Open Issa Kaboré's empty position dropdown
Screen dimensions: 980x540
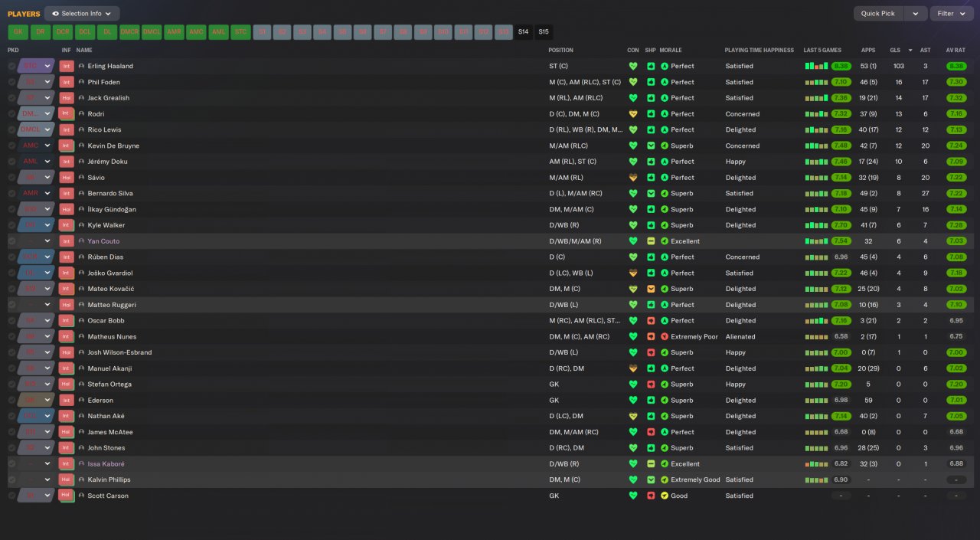click(x=36, y=463)
